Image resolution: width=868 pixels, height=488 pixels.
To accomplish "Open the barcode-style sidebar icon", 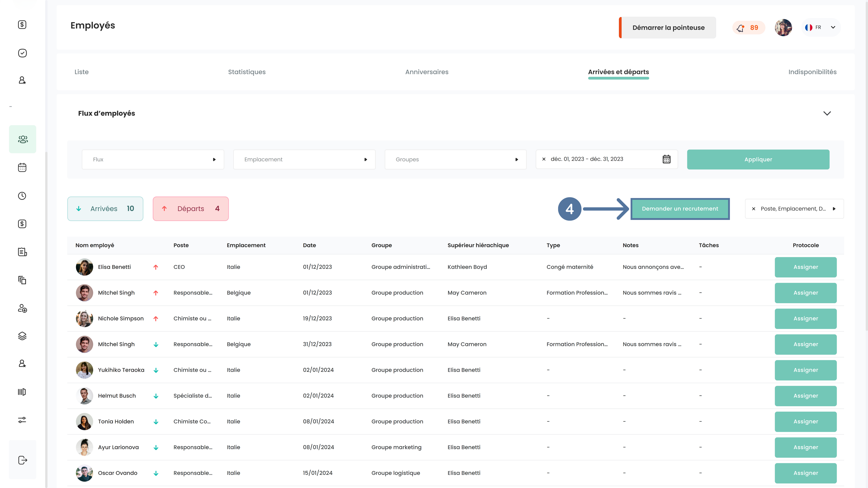I will click(22, 392).
